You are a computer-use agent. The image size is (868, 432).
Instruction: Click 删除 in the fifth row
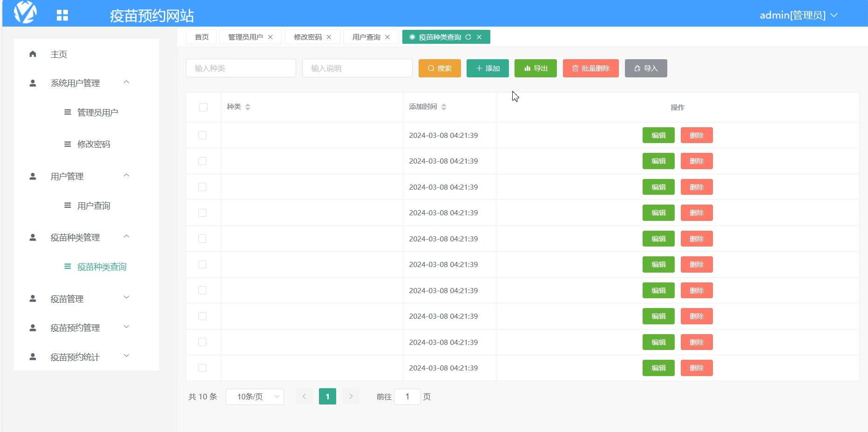click(697, 239)
